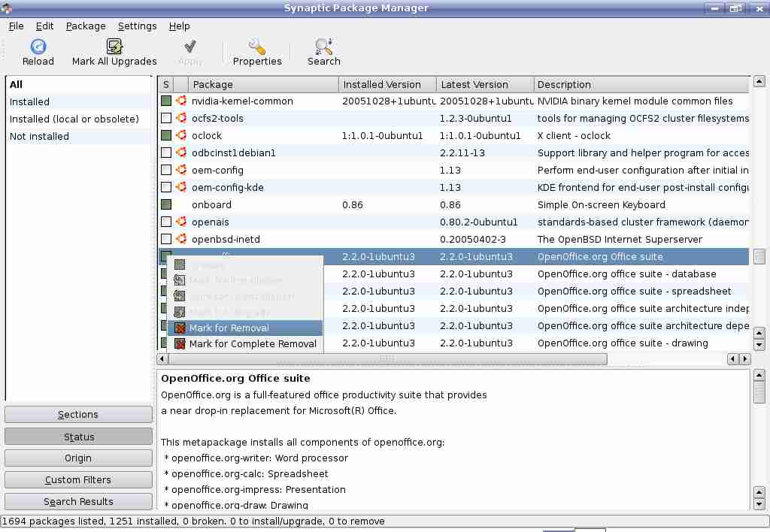Click the Origin filter button

[x=78, y=458]
